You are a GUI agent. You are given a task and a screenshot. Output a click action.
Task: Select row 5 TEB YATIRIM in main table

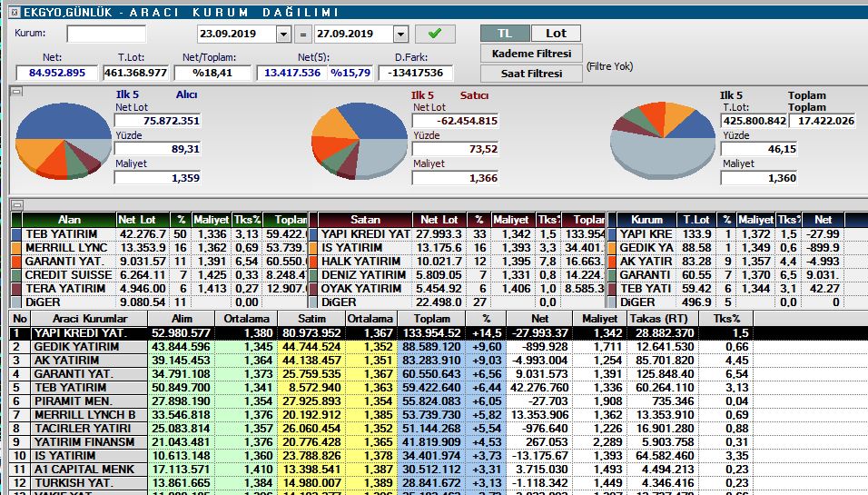[439, 388]
